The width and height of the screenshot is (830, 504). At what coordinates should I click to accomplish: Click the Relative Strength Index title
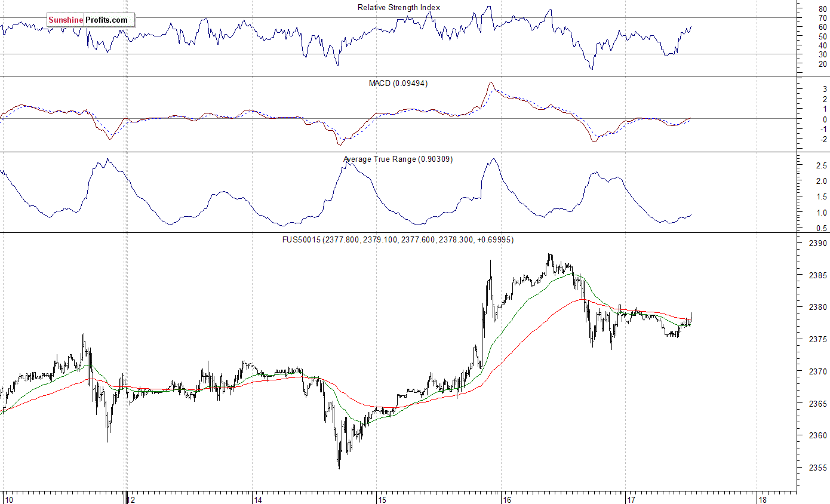tap(399, 7)
